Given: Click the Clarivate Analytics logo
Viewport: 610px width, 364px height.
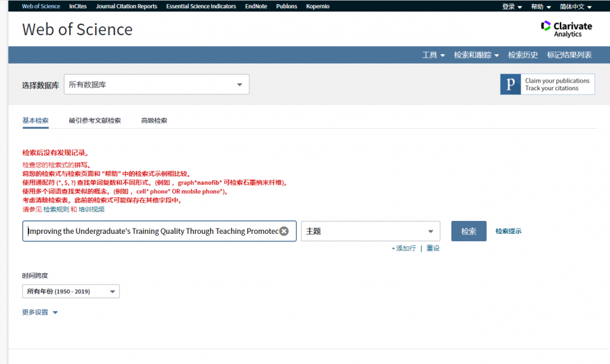Looking at the screenshot, I should (x=567, y=29).
